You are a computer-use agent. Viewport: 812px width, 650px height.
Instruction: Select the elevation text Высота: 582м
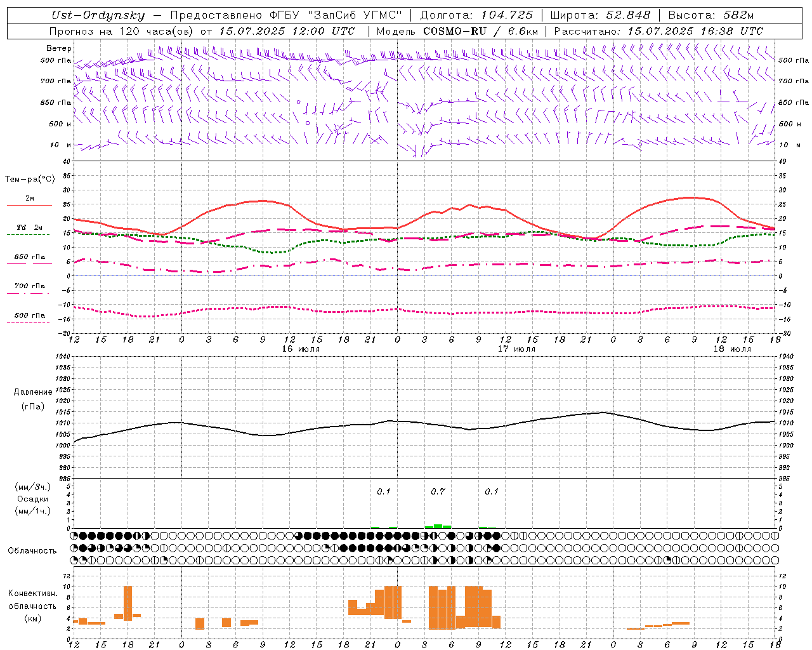pyautogui.click(x=711, y=15)
